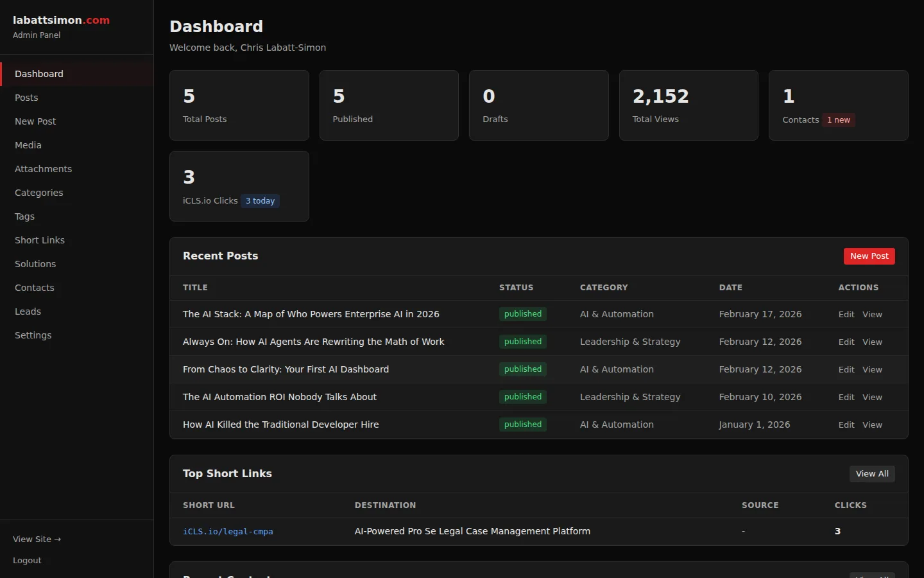Navigate to the Solutions page
This screenshot has height=578, width=924.
tap(35, 264)
